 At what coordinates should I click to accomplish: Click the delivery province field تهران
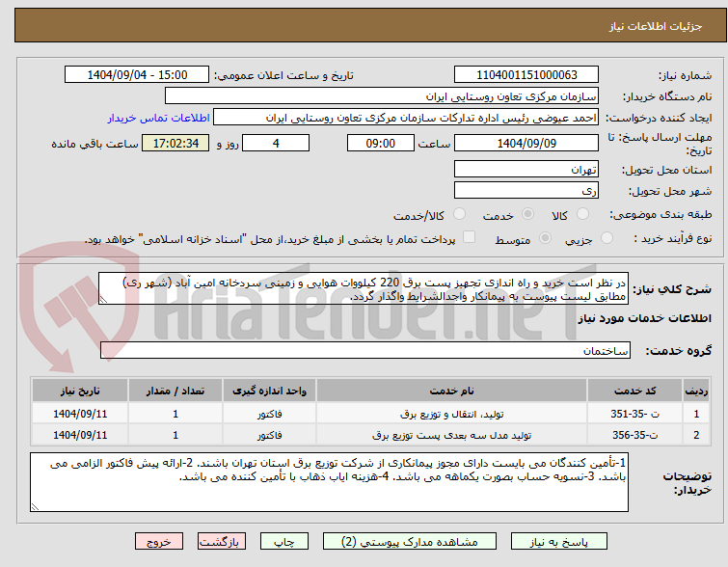click(x=526, y=169)
